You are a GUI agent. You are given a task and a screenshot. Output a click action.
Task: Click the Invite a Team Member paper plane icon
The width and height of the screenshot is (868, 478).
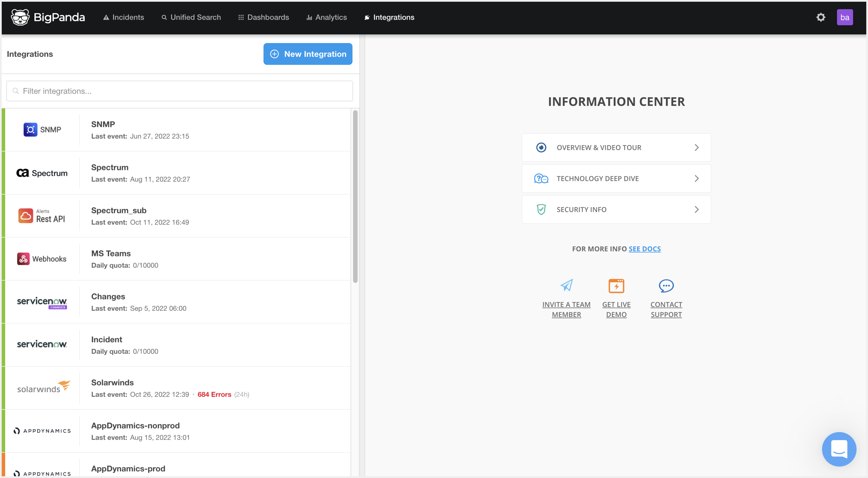tap(566, 285)
